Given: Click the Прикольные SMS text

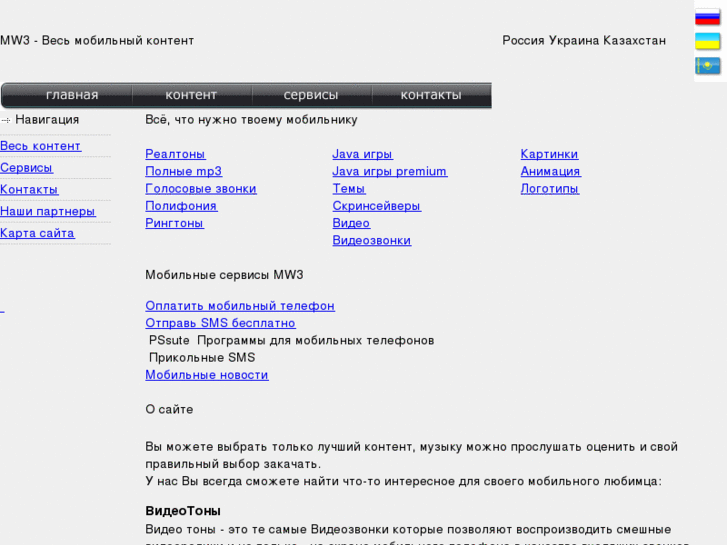Looking at the screenshot, I should pos(202,358).
